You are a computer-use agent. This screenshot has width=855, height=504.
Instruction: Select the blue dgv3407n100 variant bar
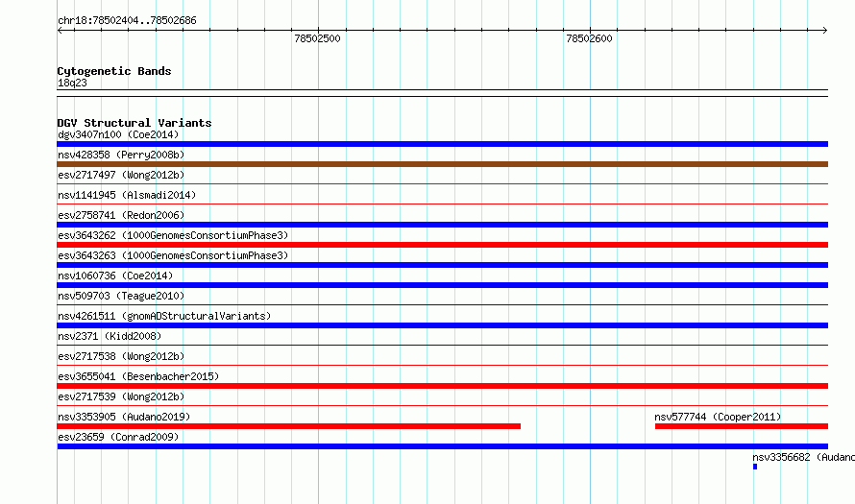[x=442, y=144]
